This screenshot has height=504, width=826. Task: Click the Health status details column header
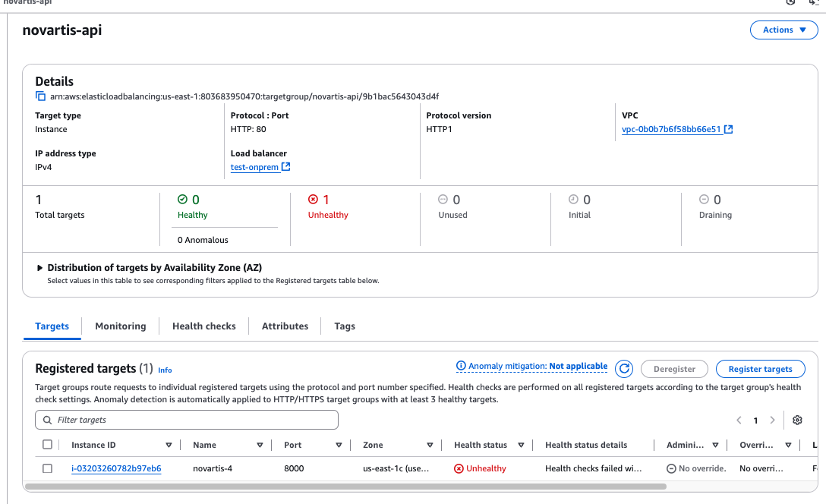(x=586, y=445)
